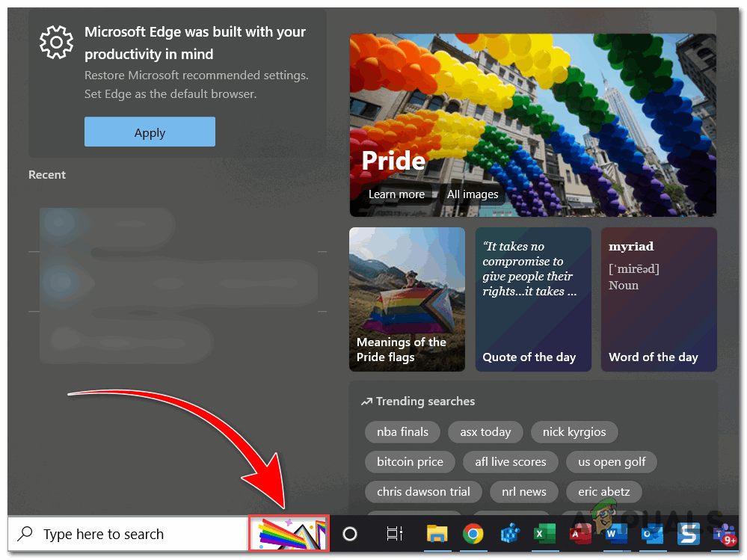Open the Meanings of the Pride flags card
747x560 pixels.
tap(407, 299)
